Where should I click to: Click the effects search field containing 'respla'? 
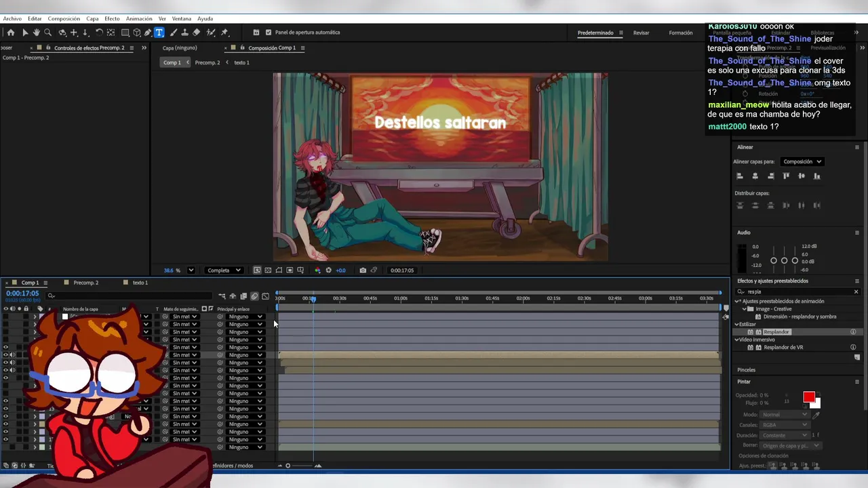tap(799, 292)
